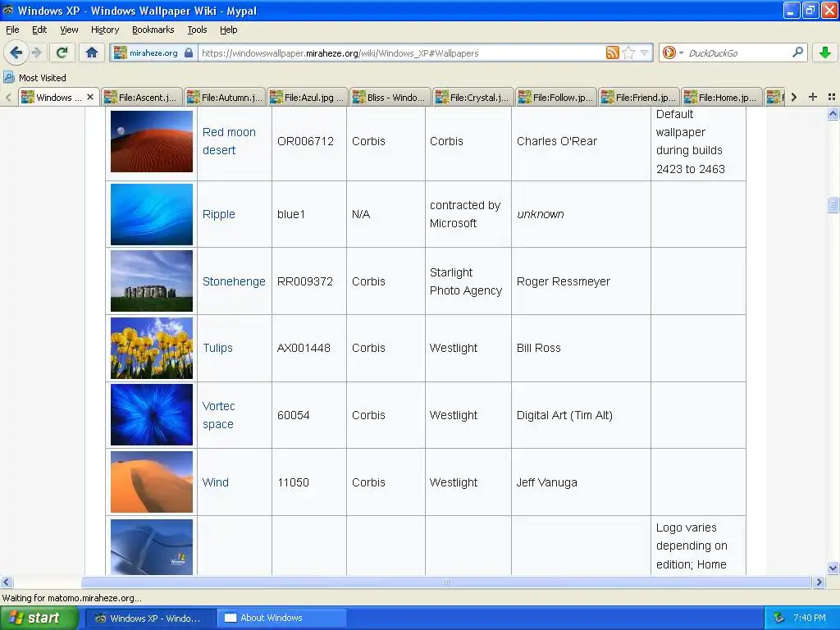Open the Tools menu
840x630 pixels.
(x=197, y=30)
